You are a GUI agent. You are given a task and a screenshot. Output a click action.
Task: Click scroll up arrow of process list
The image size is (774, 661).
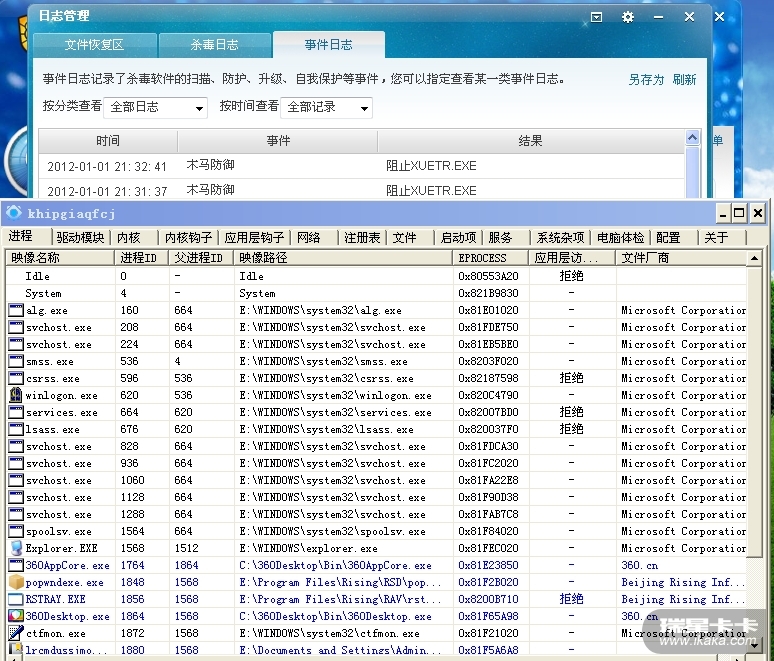pos(754,258)
